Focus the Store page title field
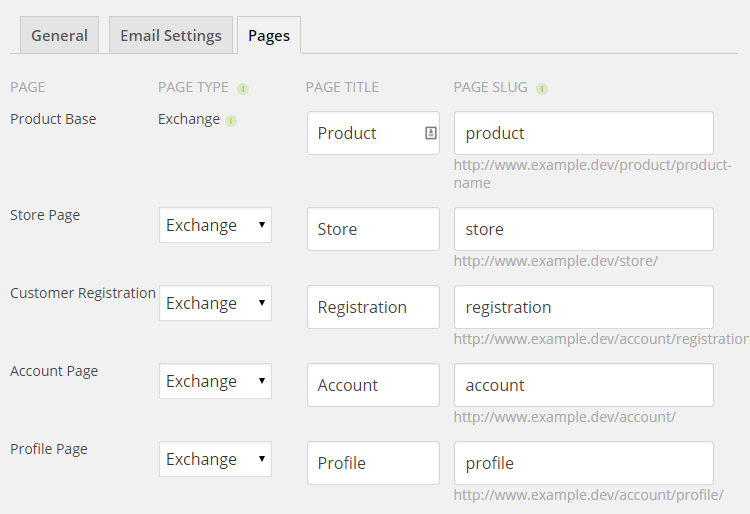The image size is (750, 514). coord(373,229)
